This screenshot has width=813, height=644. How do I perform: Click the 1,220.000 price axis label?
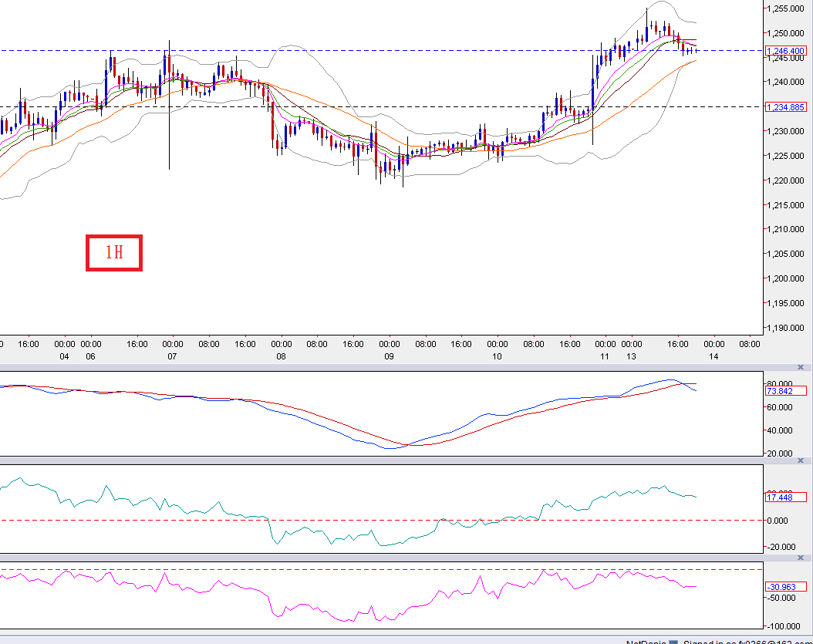785,180
